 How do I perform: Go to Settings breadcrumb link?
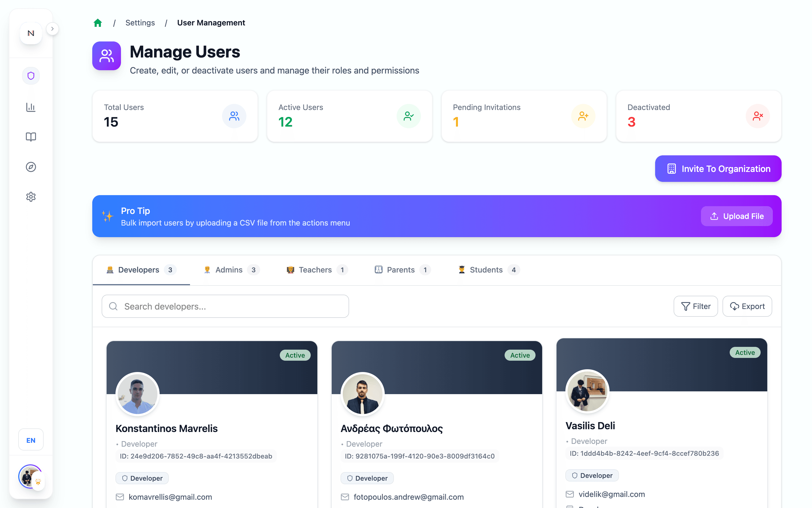point(140,23)
